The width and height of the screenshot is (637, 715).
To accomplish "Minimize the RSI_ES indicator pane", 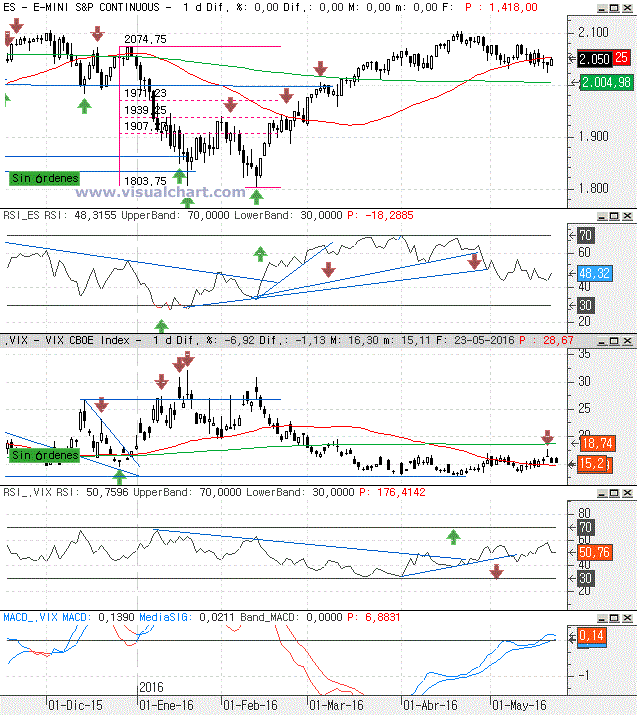I will click(x=602, y=216).
